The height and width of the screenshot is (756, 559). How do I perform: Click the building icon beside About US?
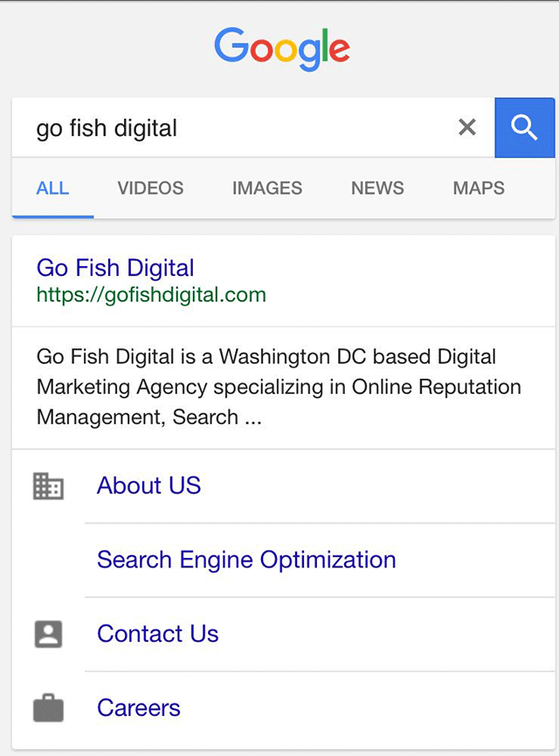coord(48,486)
